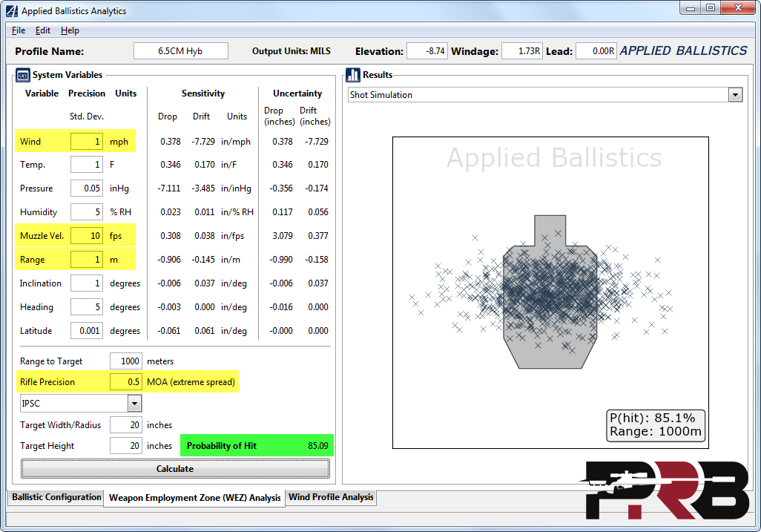
Task: Click the Range to Target input field
Action: click(125, 361)
